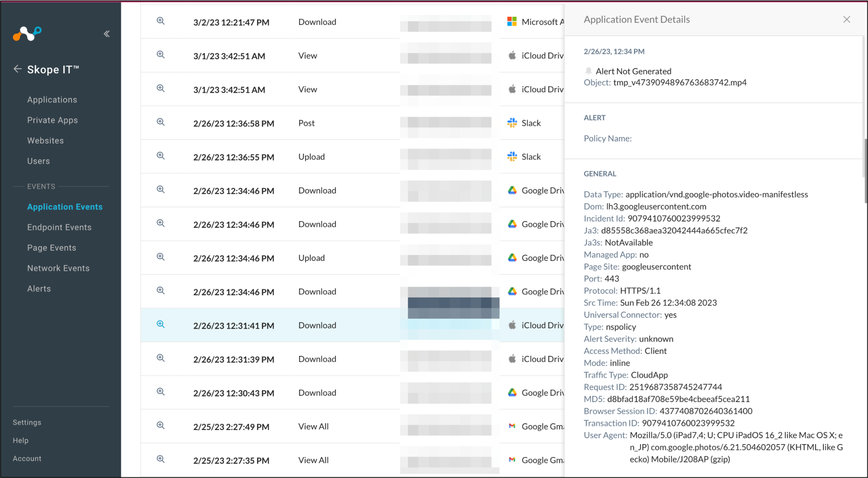Click the Netskope logo in the sidebar

(x=27, y=33)
